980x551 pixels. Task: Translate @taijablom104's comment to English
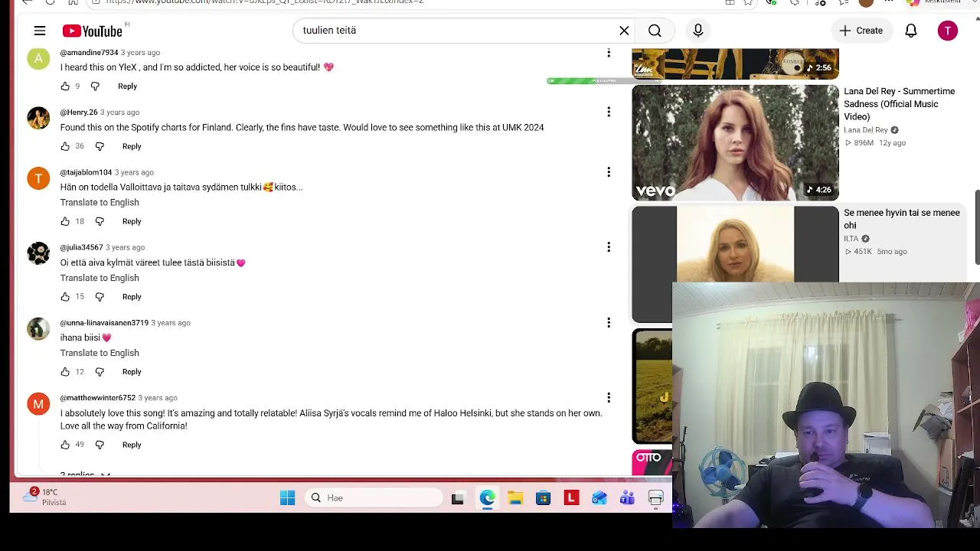pyautogui.click(x=100, y=203)
